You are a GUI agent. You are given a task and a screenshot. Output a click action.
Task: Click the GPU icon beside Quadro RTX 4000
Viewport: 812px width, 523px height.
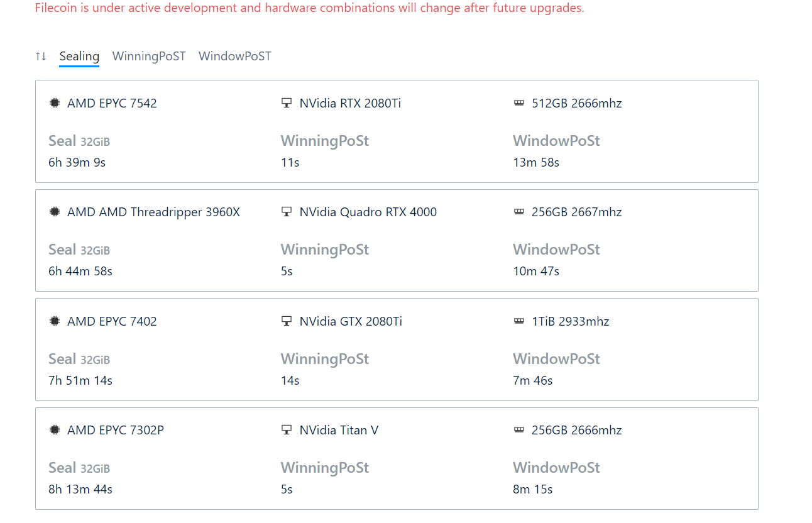pos(287,212)
